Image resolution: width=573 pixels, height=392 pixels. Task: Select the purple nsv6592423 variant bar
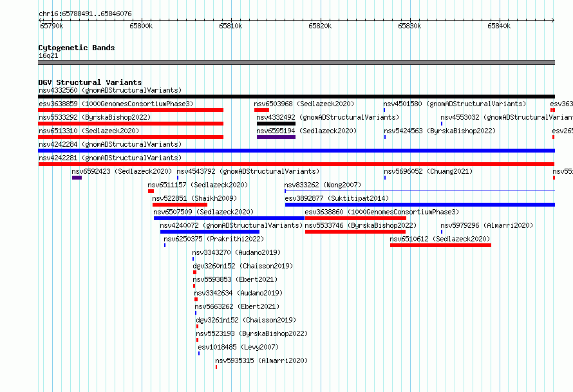tap(77, 178)
